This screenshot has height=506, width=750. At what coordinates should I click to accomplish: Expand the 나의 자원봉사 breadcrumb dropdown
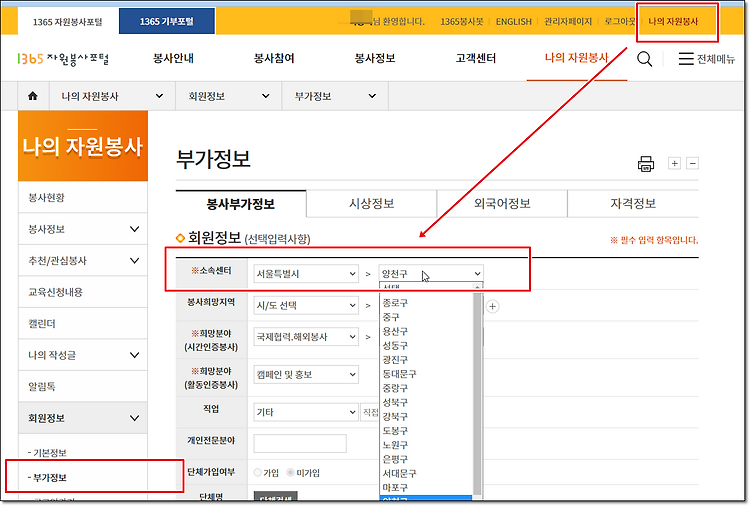pyautogui.click(x=112, y=96)
